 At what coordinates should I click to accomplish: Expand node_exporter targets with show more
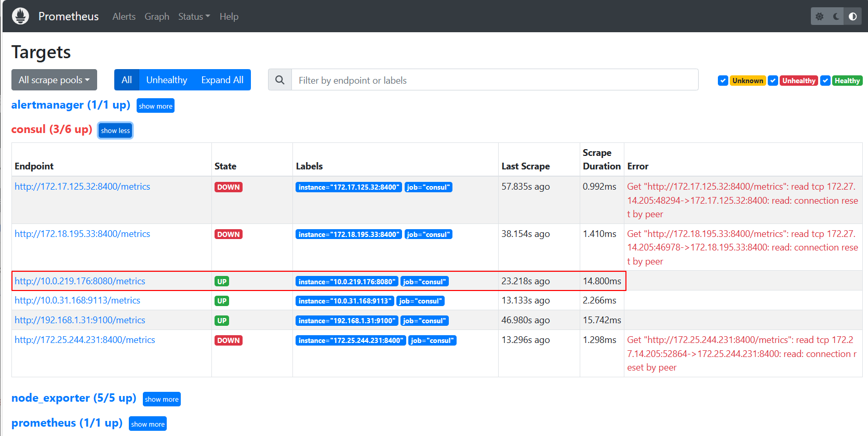tap(162, 399)
